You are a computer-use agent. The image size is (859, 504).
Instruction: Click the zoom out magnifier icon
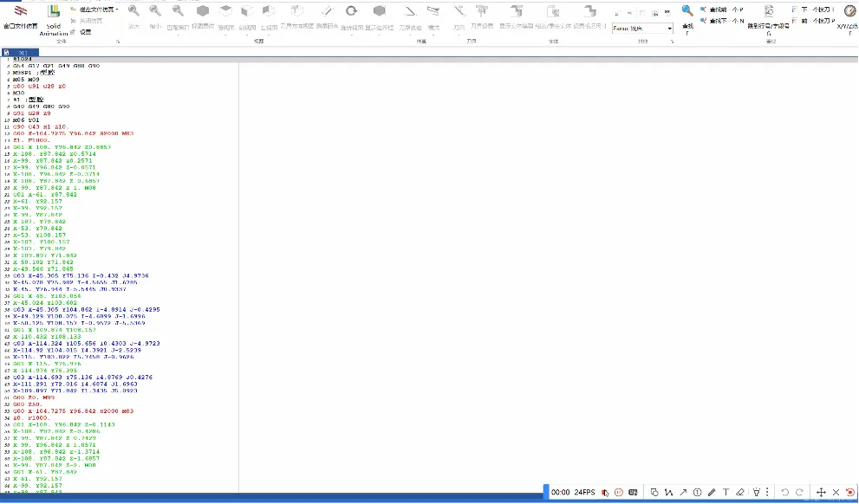(155, 11)
